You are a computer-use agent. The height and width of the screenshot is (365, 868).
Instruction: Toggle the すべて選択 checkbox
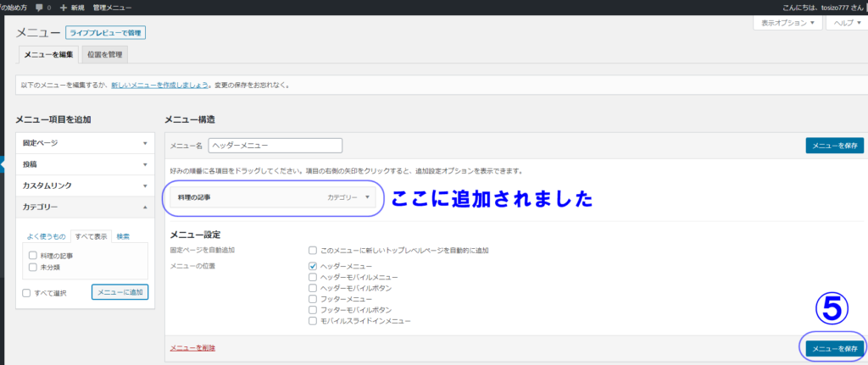point(28,292)
